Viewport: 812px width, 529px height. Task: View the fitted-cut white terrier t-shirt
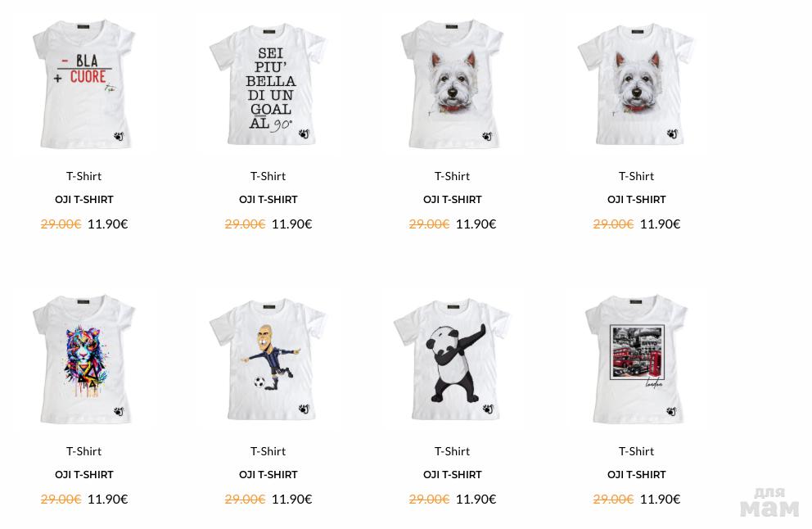(452, 84)
